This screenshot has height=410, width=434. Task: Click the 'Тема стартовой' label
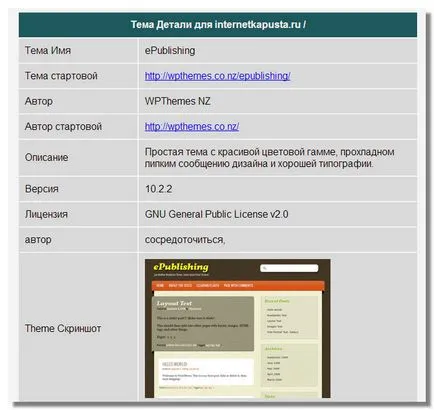(61, 76)
